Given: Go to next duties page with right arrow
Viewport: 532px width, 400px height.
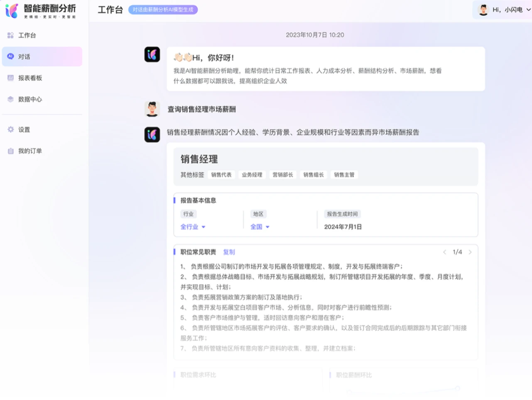Looking at the screenshot, I should click(x=470, y=252).
